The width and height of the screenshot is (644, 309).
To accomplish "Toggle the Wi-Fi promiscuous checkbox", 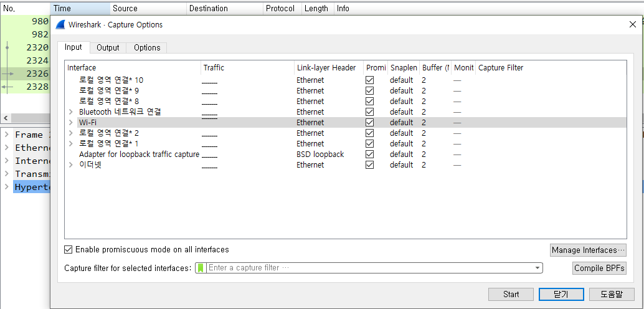I will coord(369,123).
